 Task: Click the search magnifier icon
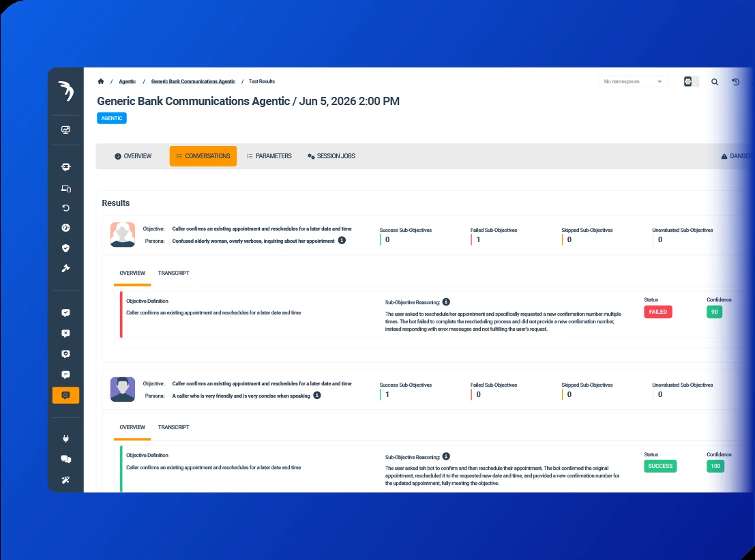pyautogui.click(x=715, y=82)
